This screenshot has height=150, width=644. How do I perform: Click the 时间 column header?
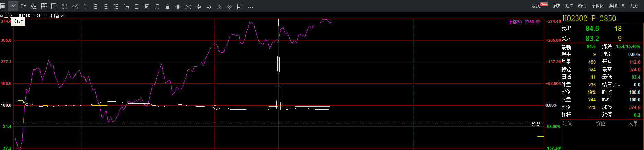point(567,123)
